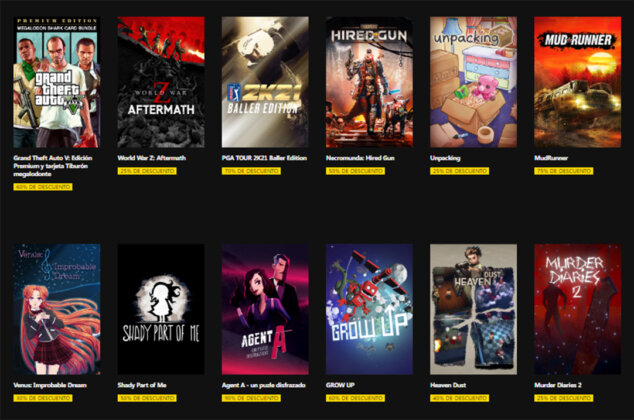
Task: Click the Murder Diaries 2 cover
Action: [x=577, y=309]
